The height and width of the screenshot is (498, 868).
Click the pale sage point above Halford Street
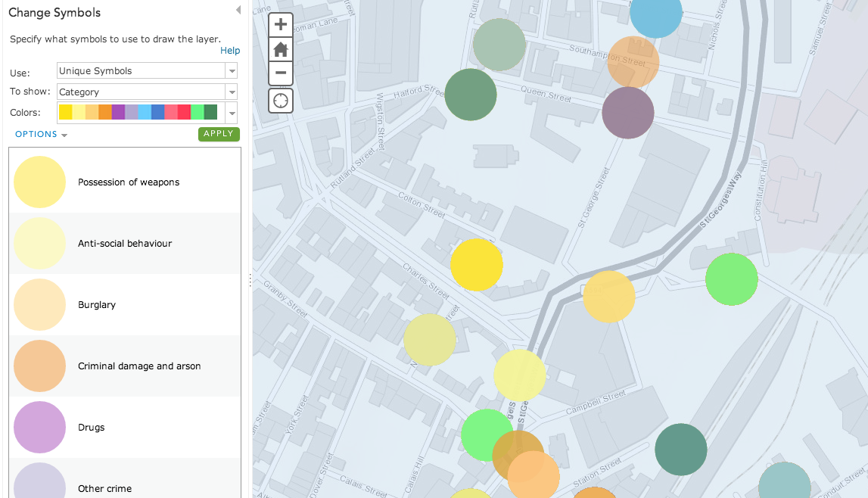(499, 45)
